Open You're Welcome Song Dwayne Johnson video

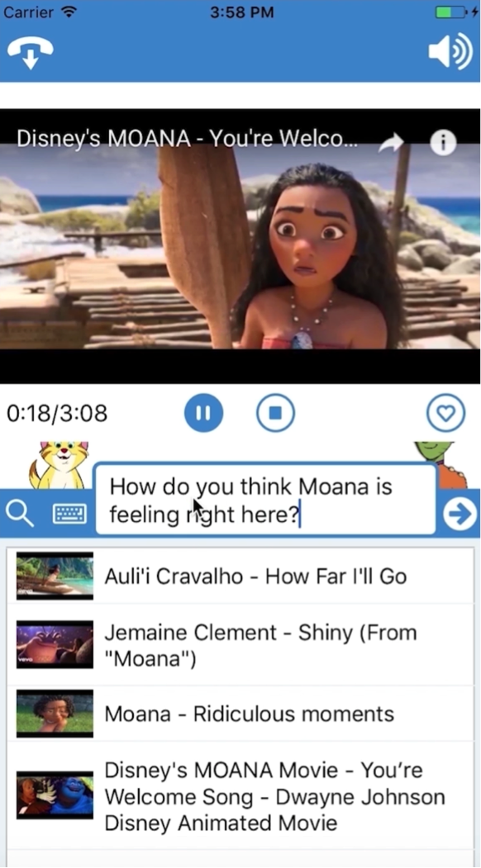(240, 795)
